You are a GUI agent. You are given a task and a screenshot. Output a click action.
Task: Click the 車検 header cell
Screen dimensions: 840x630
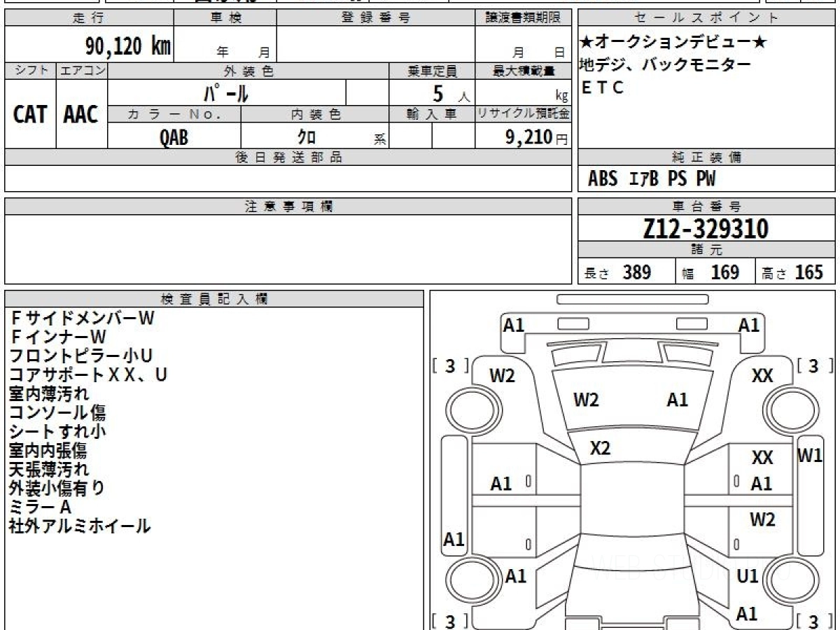click(x=225, y=18)
